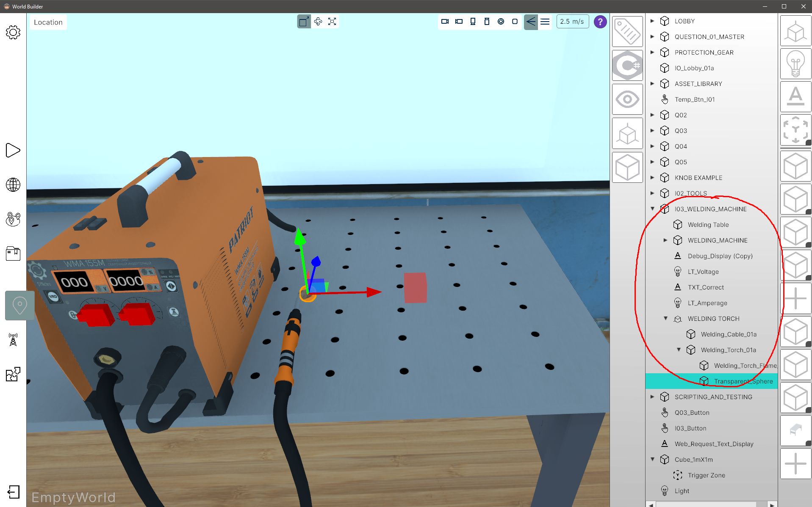Click the Location label button

(x=48, y=22)
